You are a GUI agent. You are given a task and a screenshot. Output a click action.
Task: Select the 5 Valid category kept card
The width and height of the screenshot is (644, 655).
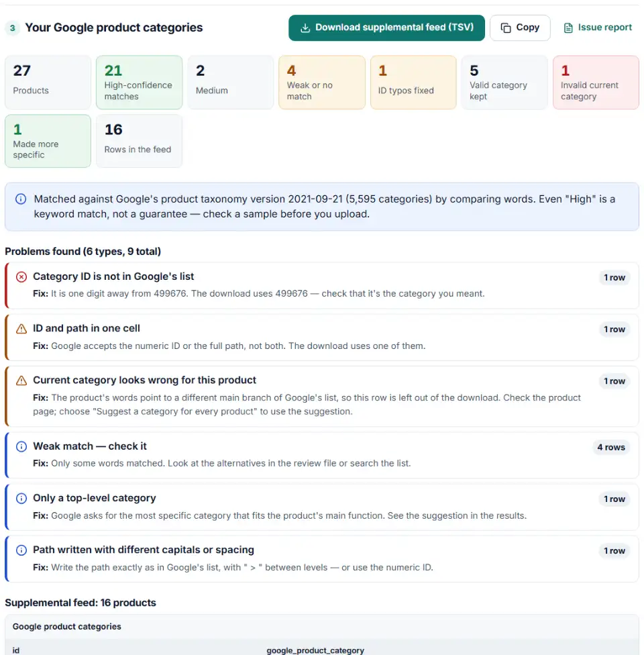(x=504, y=83)
